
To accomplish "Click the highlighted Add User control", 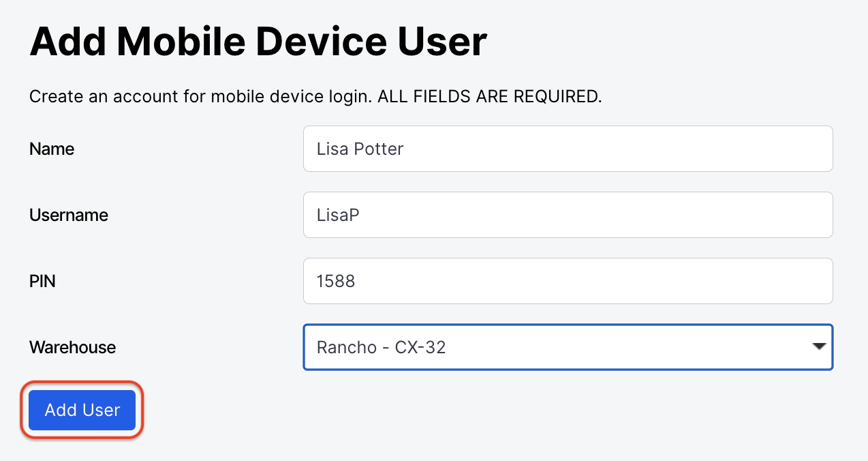I will (x=81, y=410).
